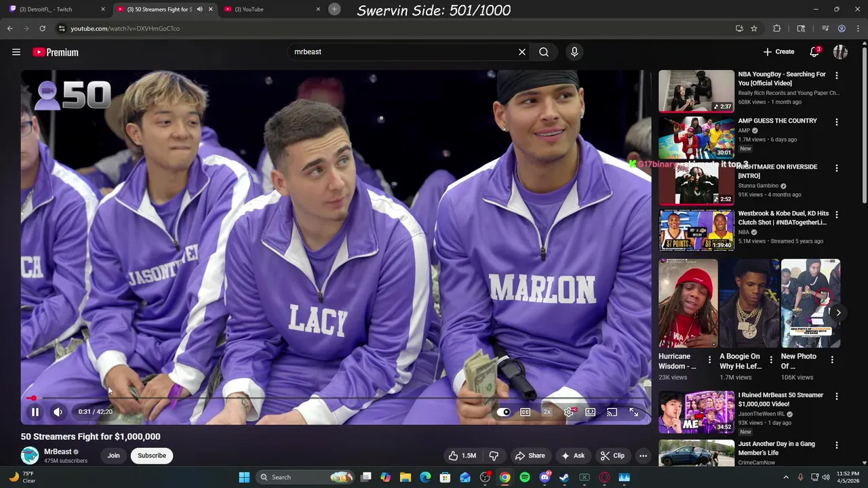Screen dimensions: 868x488
Task: Show next Shorts with the arrow
Action: (838, 312)
